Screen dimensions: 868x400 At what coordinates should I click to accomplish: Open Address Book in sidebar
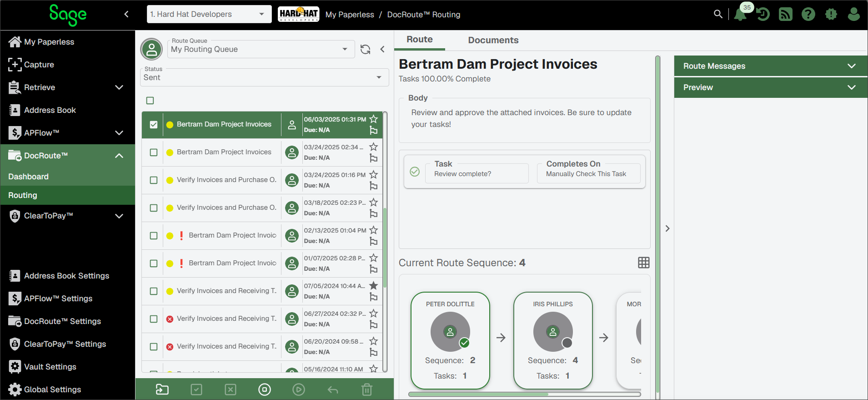point(67,110)
